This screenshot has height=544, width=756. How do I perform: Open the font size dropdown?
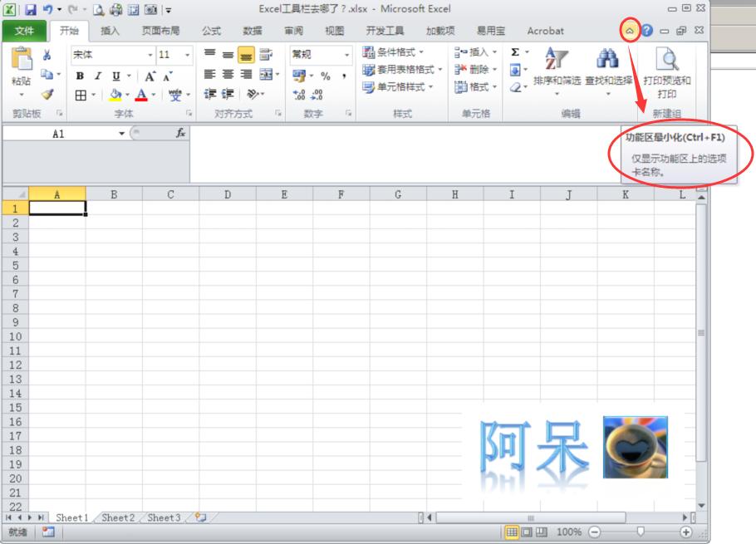pyautogui.click(x=187, y=55)
